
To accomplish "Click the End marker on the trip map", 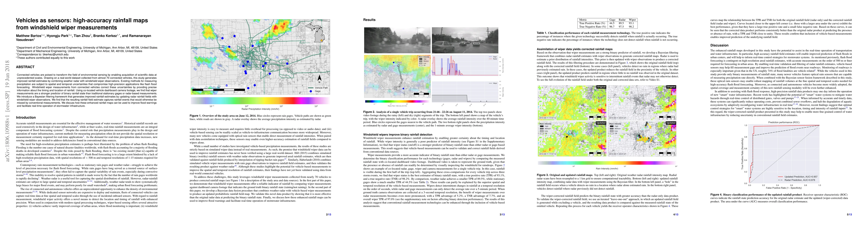I will [x=398, y=91].
